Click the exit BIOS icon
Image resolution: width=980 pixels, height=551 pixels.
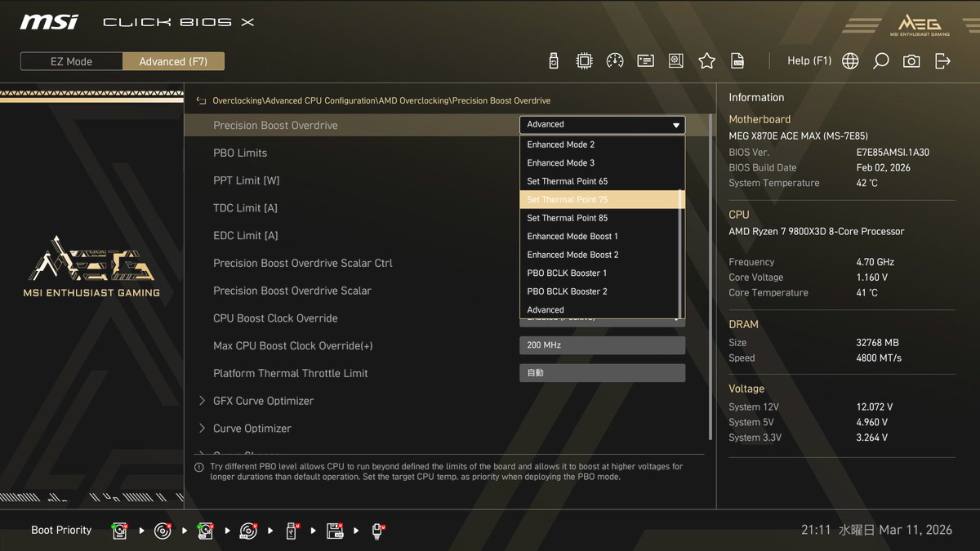942,61
